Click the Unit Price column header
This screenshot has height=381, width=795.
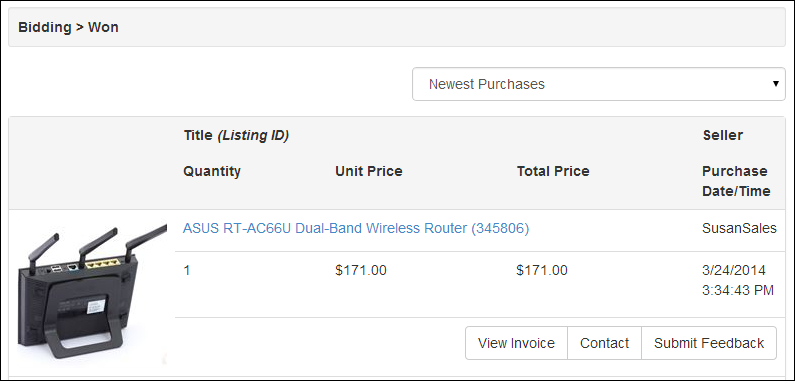click(x=369, y=171)
